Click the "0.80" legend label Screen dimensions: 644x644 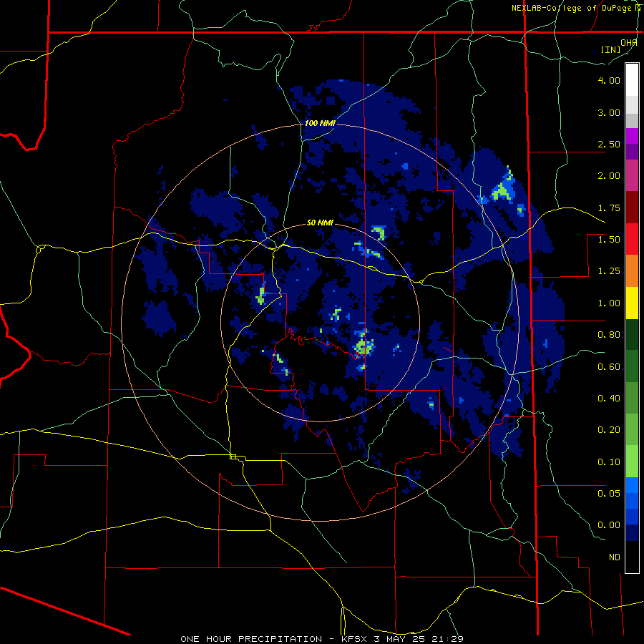(x=609, y=335)
